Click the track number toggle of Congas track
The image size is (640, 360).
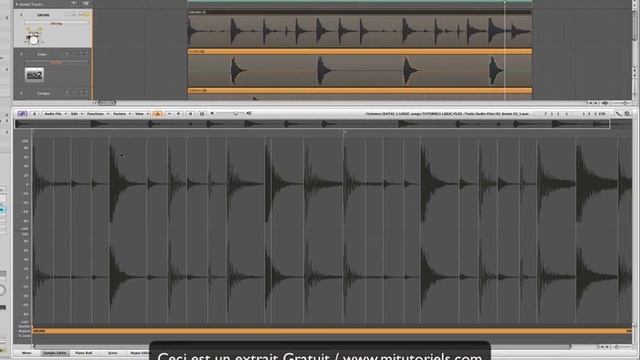point(22,93)
